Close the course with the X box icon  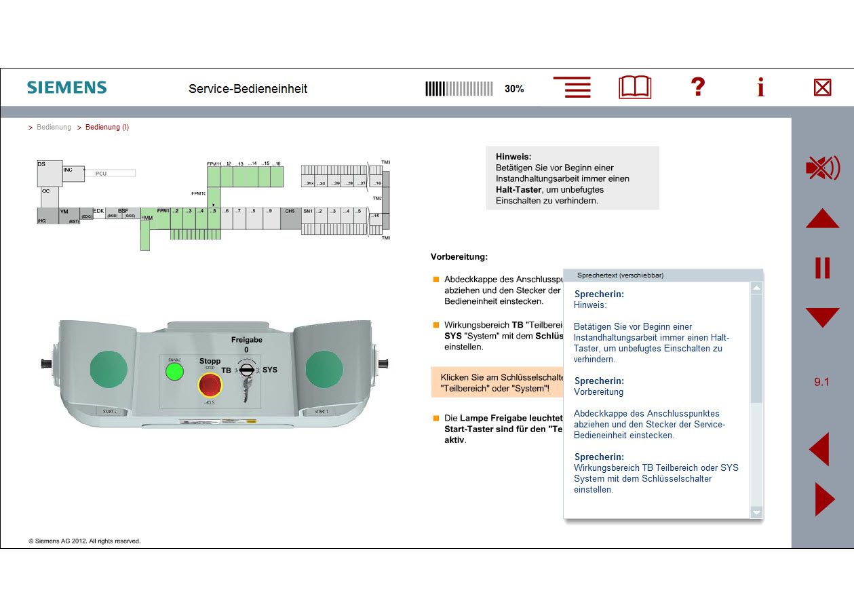click(822, 88)
